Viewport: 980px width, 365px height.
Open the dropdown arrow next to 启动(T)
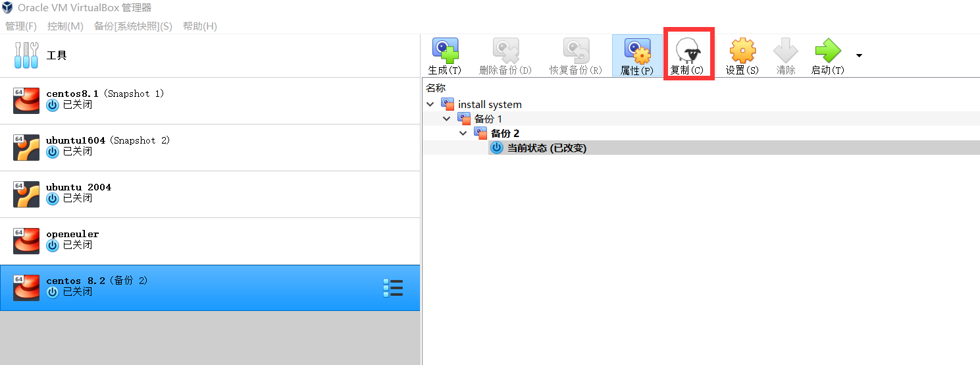tap(858, 55)
